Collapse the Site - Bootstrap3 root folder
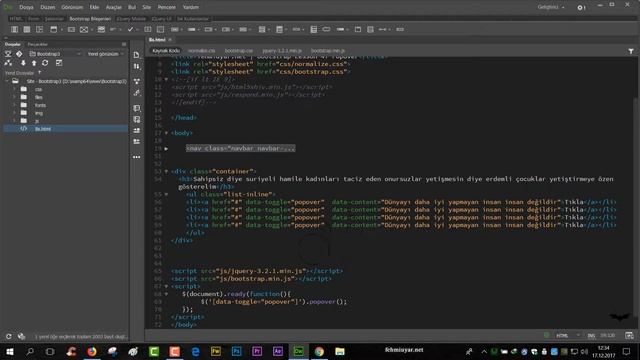 [7, 81]
